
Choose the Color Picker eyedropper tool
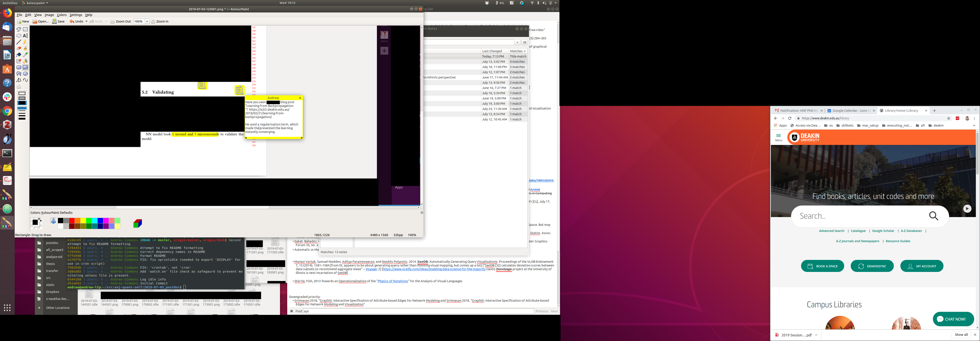coord(26,55)
